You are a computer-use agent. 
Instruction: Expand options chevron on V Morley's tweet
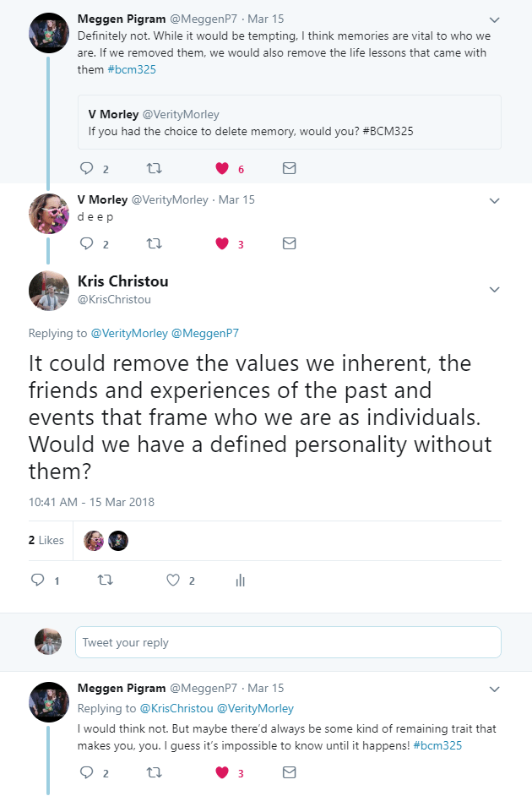coord(494,201)
